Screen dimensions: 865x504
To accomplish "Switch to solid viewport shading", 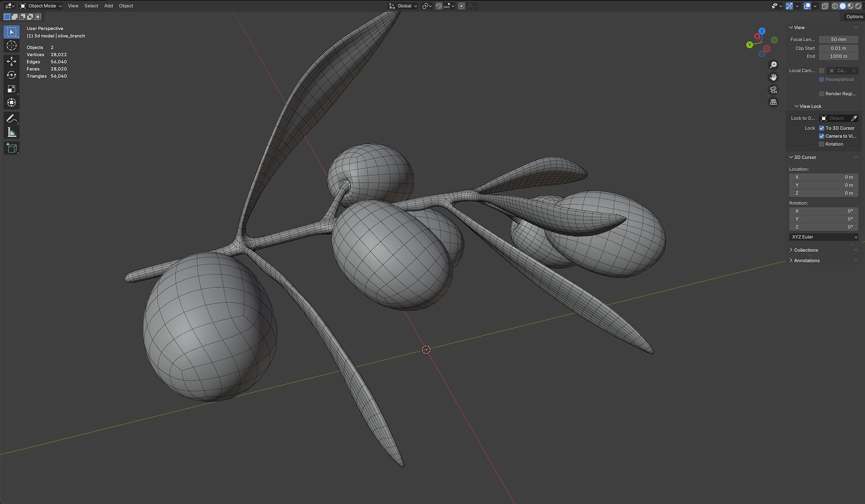I will pyautogui.click(x=843, y=6).
